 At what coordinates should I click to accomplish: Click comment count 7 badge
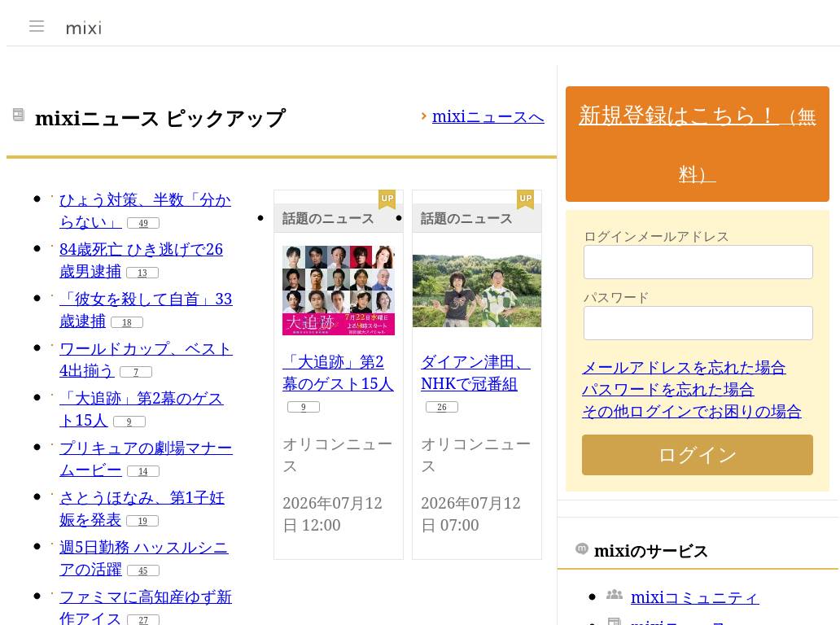point(136,372)
